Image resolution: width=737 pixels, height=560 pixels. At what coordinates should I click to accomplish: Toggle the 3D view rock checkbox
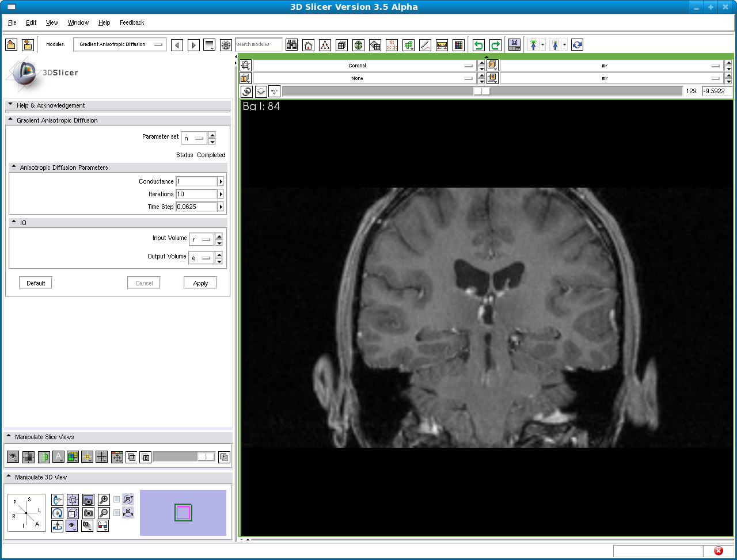click(x=117, y=512)
